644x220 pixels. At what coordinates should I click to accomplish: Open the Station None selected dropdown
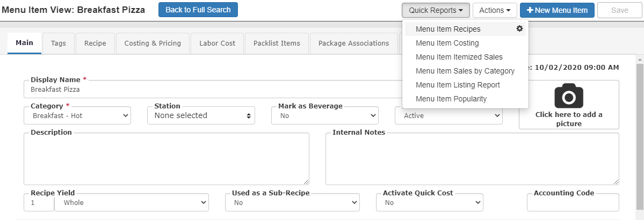(x=201, y=116)
